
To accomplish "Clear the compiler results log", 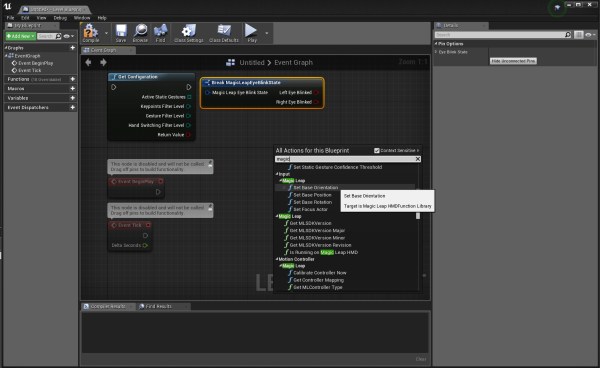I will [x=421, y=359].
